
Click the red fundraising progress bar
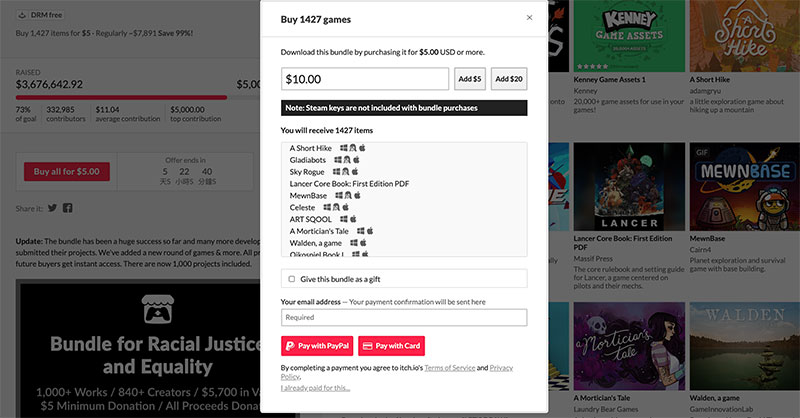point(121,97)
